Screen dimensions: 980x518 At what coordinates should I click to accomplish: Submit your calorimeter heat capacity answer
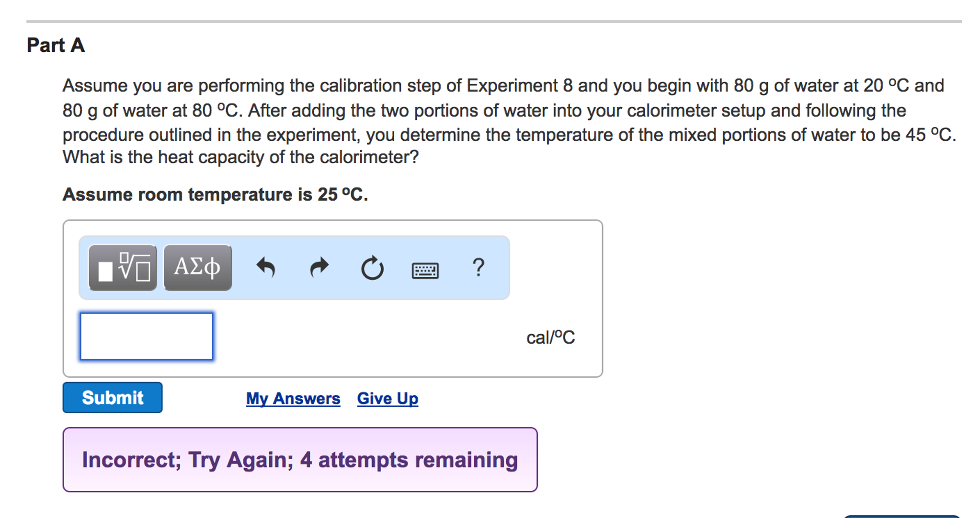(112, 397)
